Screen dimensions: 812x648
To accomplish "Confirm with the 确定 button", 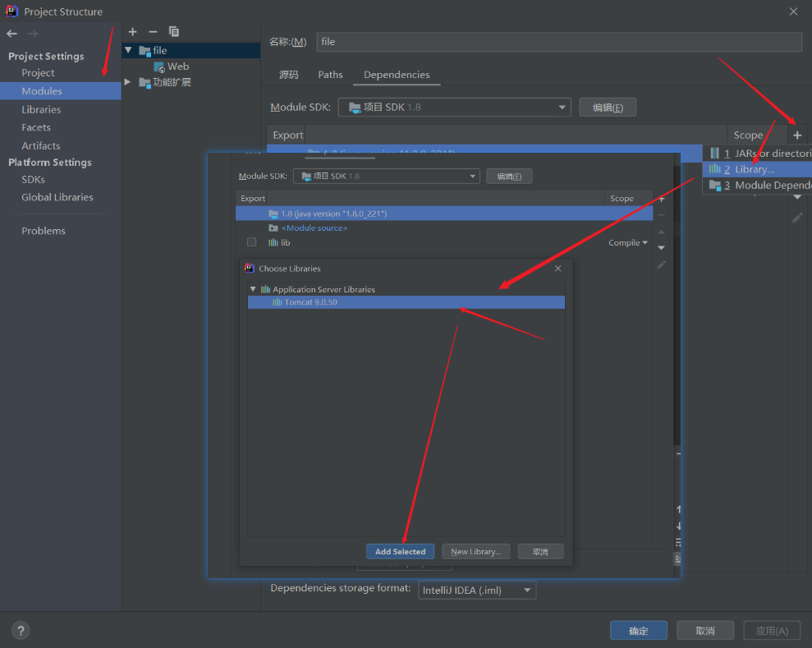I will 639,631.
